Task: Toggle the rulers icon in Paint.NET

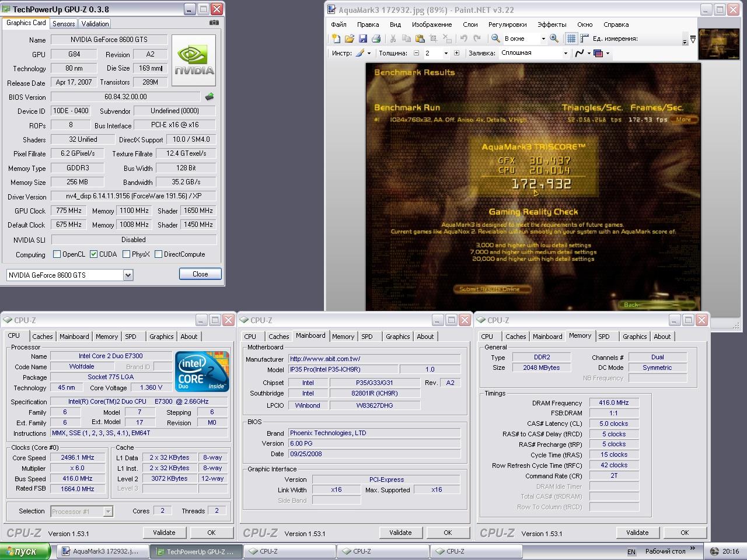Action: click(x=584, y=38)
